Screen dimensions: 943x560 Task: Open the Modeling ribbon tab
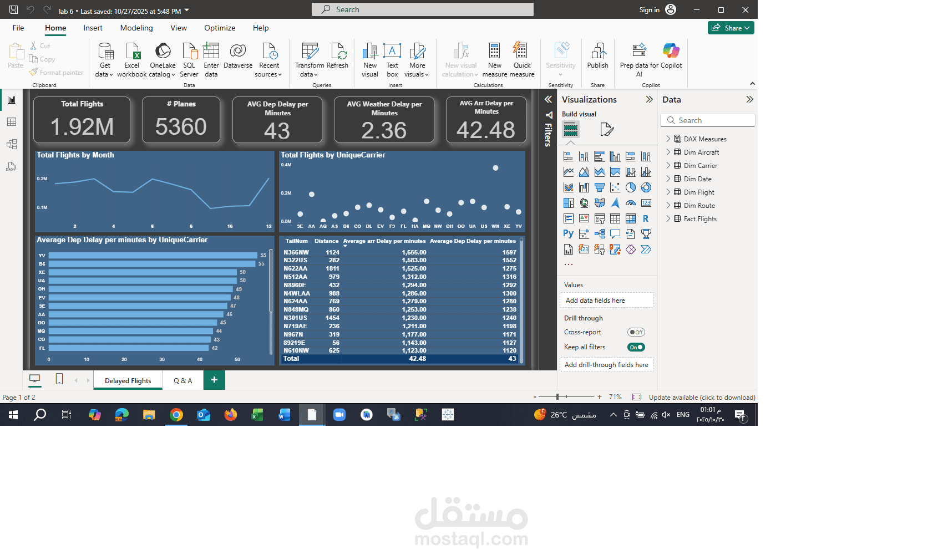click(136, 28)
